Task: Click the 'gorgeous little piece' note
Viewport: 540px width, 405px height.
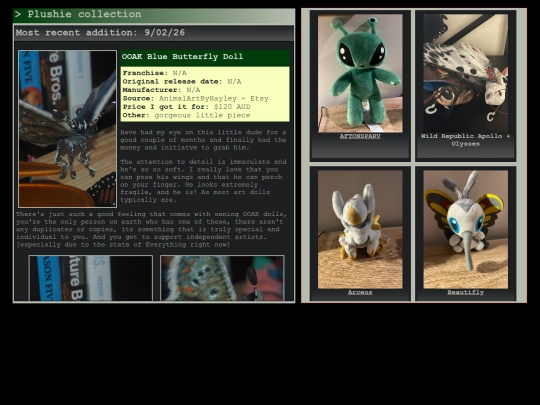Action: pyautogui.click(x=202, y=115)
